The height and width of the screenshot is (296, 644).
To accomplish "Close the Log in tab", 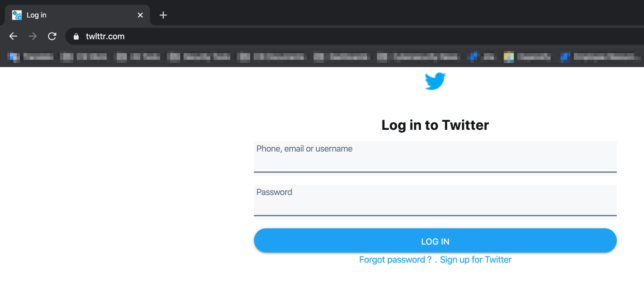I will [x=140, y=15].
